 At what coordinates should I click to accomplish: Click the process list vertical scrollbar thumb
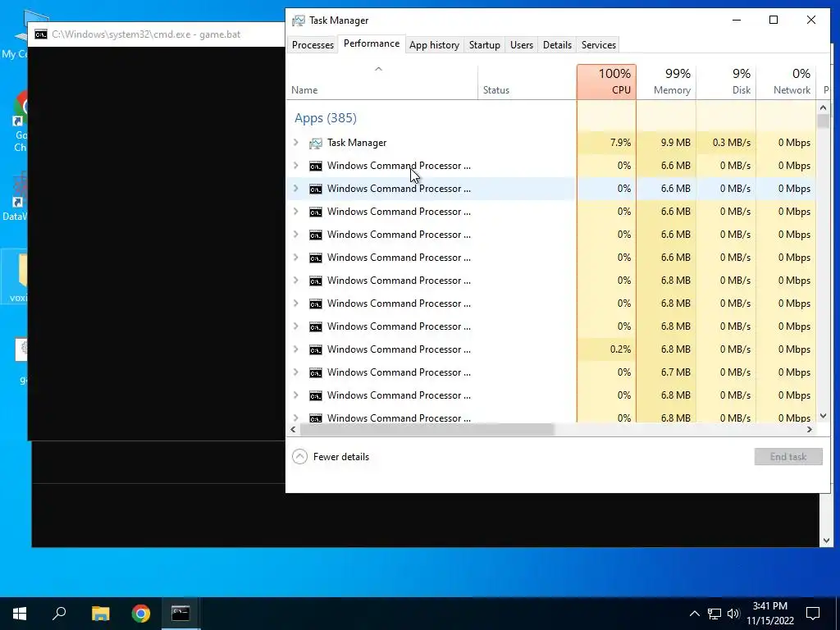tap(823, 121)
